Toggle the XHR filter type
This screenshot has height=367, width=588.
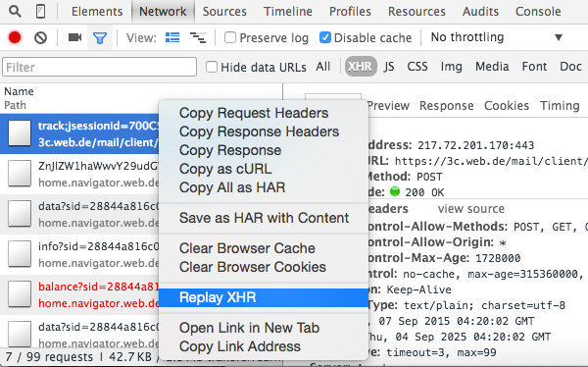pos(361,67)
